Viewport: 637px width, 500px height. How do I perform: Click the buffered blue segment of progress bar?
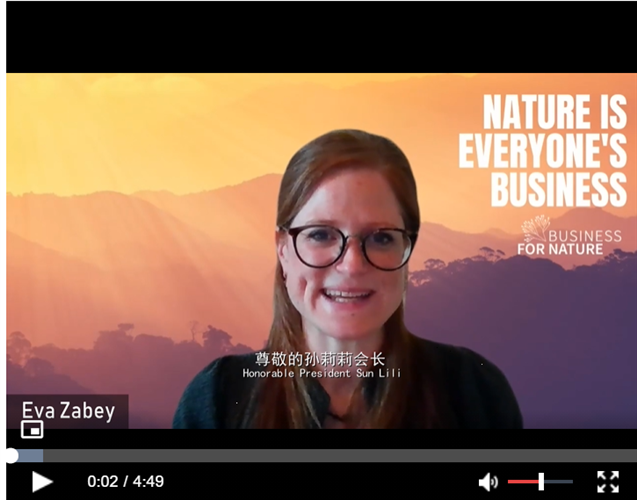point(30,456)
